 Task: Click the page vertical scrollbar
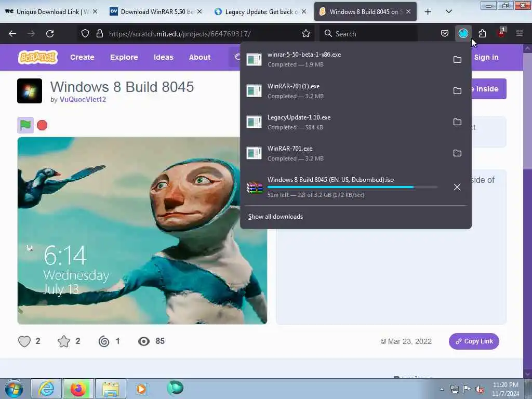coord(528,210)
